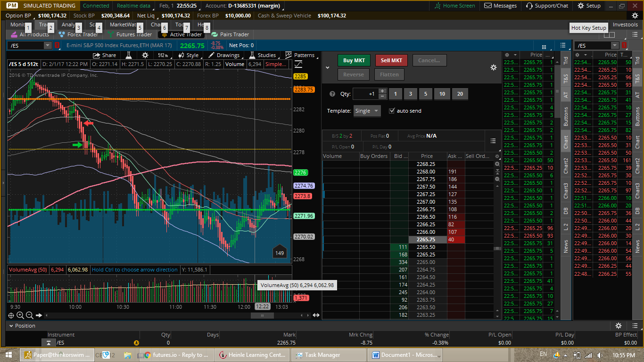This screenshot has width=644, height=362.
Task: Open the 512 tick timeframe selector
Action: (x=164, y=55)
